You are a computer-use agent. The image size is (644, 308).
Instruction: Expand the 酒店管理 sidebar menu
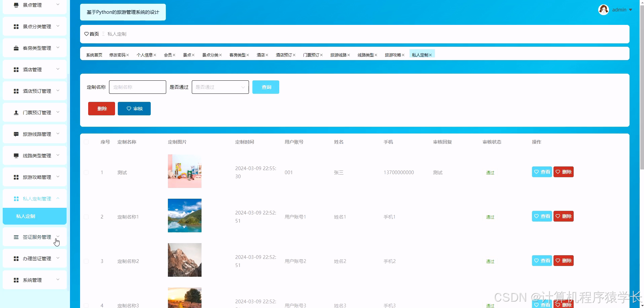[x=58, y=69]
